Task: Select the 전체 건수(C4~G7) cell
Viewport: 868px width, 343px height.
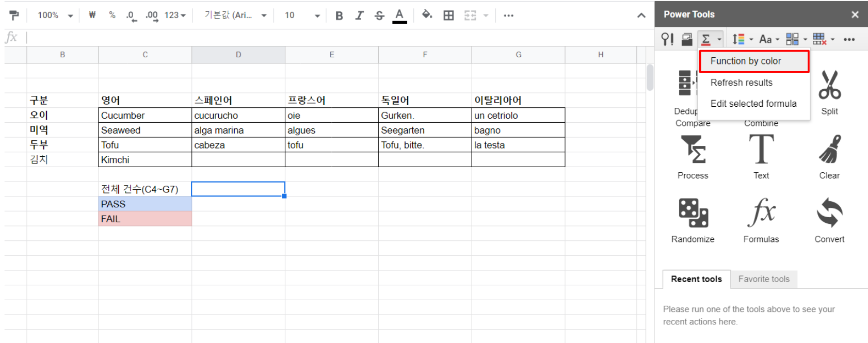Action: pos(145,189)
